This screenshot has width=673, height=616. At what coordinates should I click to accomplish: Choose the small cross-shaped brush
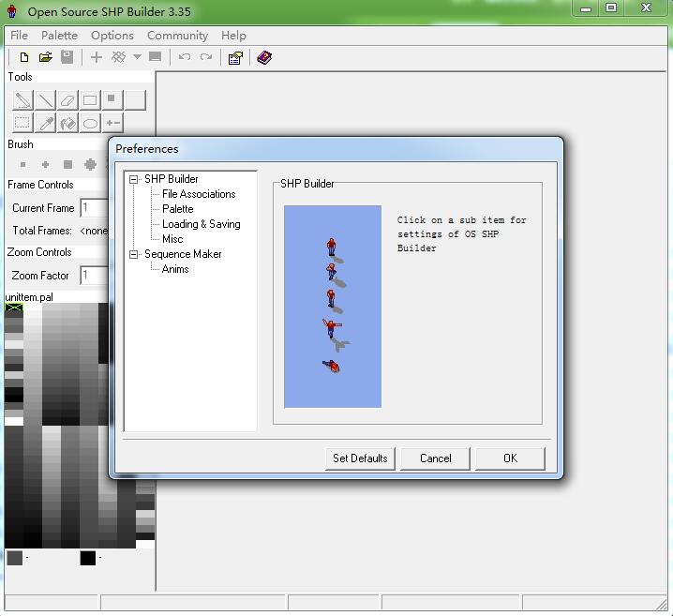[45, 164]
